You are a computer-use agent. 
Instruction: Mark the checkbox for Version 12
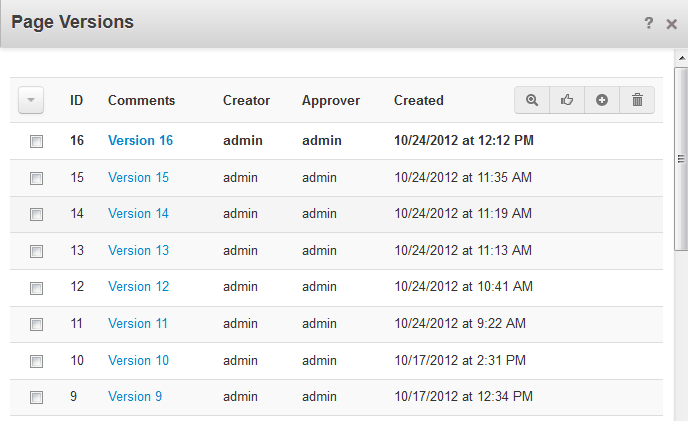click(36, 288)
